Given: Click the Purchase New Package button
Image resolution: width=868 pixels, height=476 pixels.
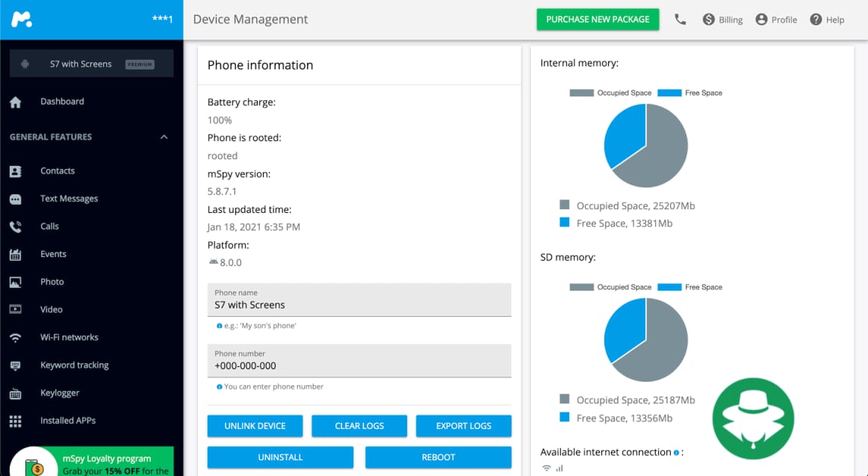Looking at the screenshot, I should pyautogui.click(x=598, y=19).
